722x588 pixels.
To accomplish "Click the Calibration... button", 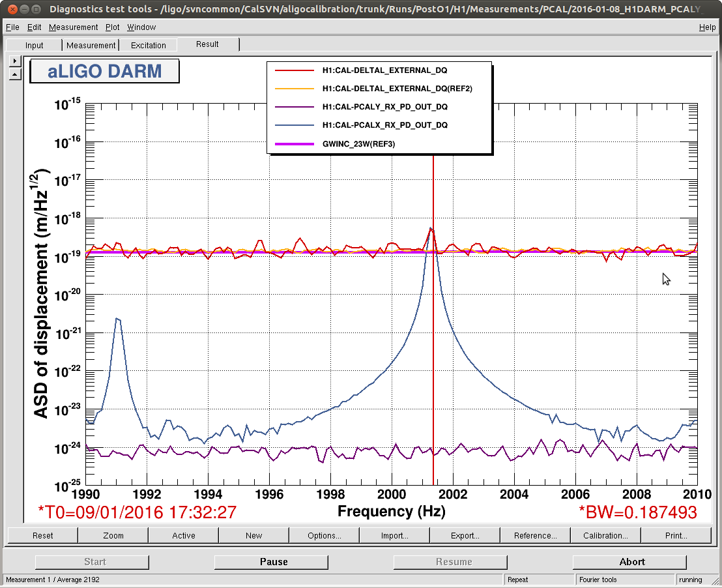I will [x=605, y=536].
